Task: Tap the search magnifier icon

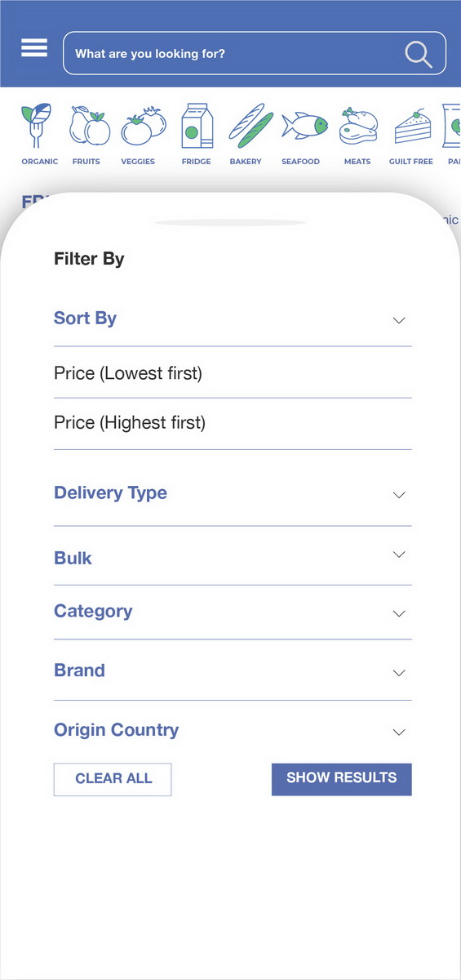Action: point(419,54)
